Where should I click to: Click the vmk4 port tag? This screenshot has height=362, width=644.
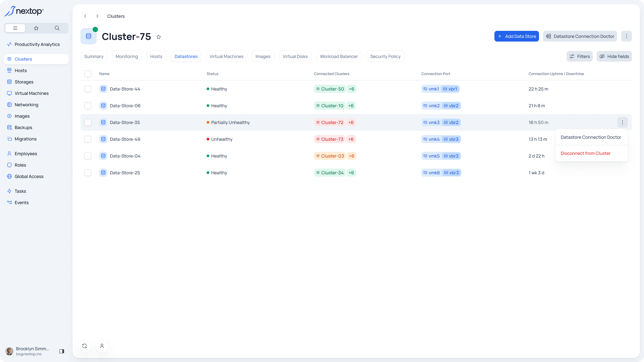(x=431, y=139)
